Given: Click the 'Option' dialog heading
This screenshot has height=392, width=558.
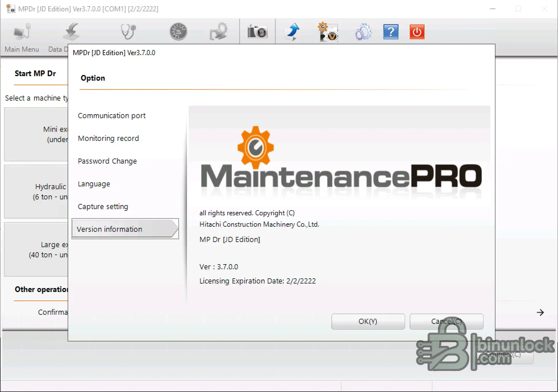Looking at the screenshot, I should pyautogui.click(x=93, y=78).
